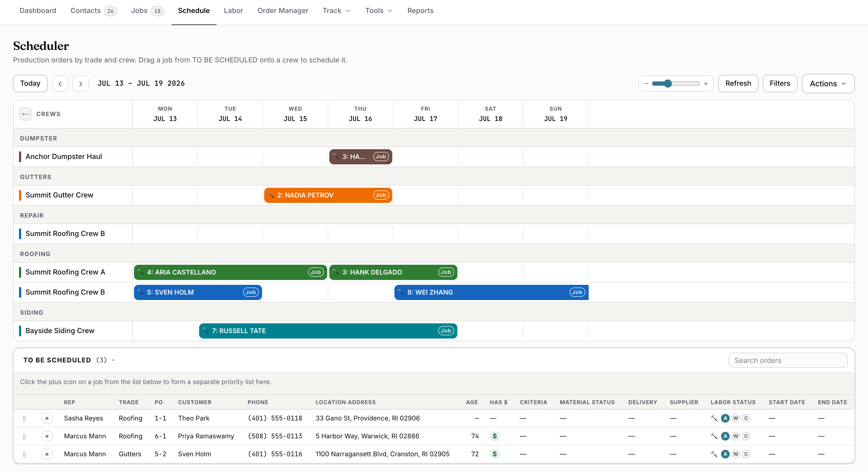Open the Actions dropdown
Screen dimensions: 868x472
coord(828,84)
